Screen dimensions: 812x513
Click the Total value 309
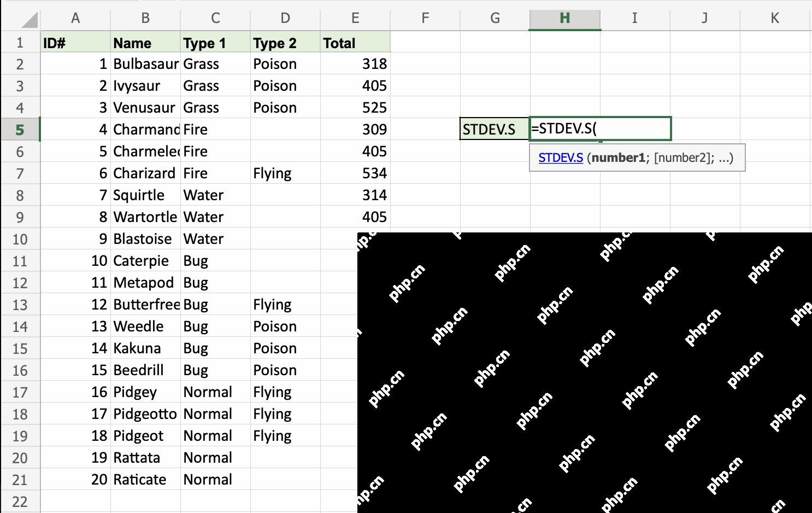pyautogui.click(x=355, y=130)
